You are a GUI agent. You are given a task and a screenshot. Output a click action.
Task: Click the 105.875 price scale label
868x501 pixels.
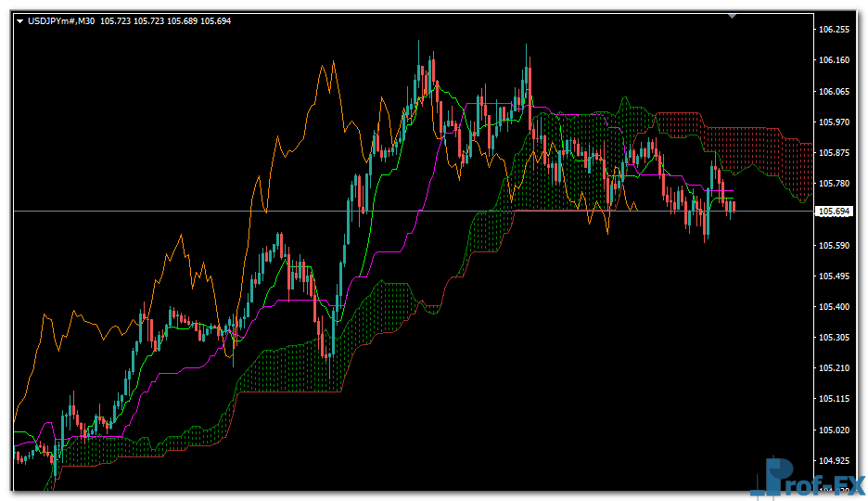click(836, 152)
